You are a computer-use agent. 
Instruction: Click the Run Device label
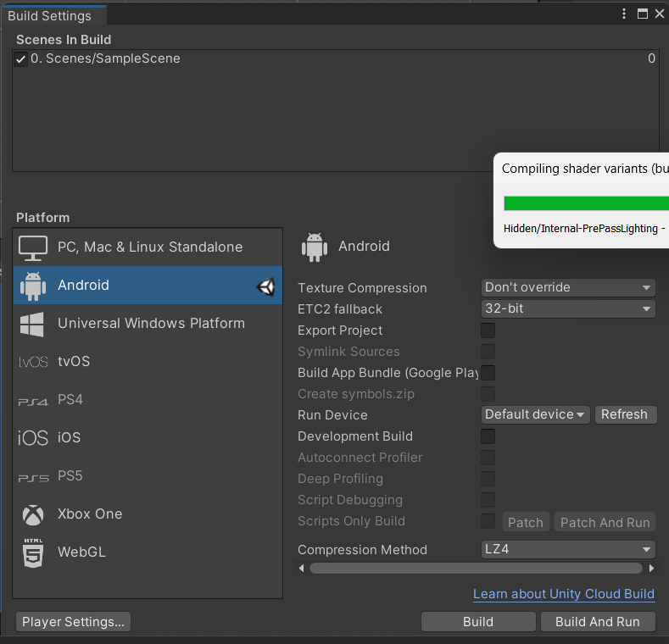pyautogui.click(x=332, y=415)
